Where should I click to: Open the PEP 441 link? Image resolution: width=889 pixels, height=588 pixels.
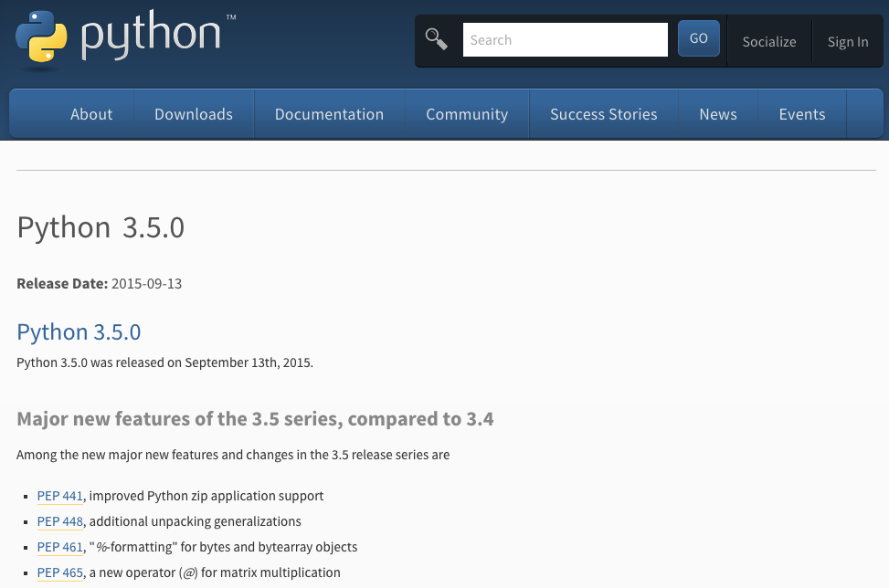point(60,496)
